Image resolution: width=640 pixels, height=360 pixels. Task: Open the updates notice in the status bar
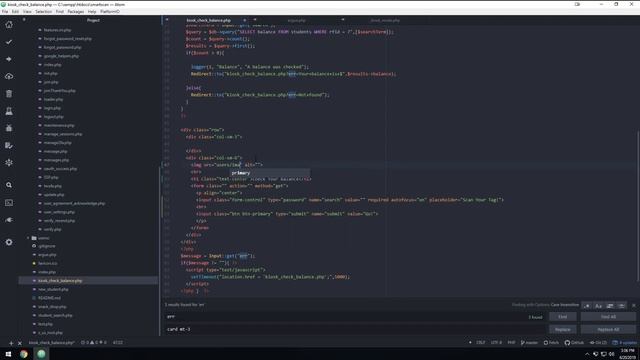click(x=624, y=343)
